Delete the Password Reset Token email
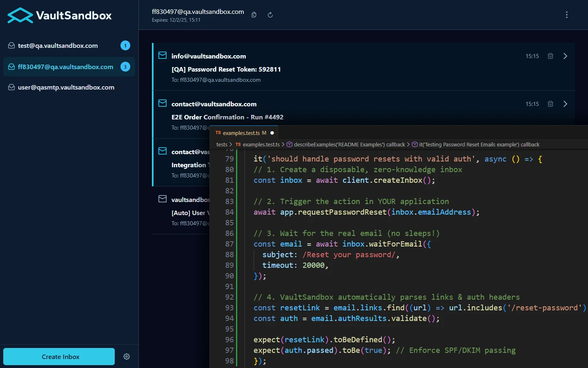Viewport: 588px width, 368px height. (550, 56)
